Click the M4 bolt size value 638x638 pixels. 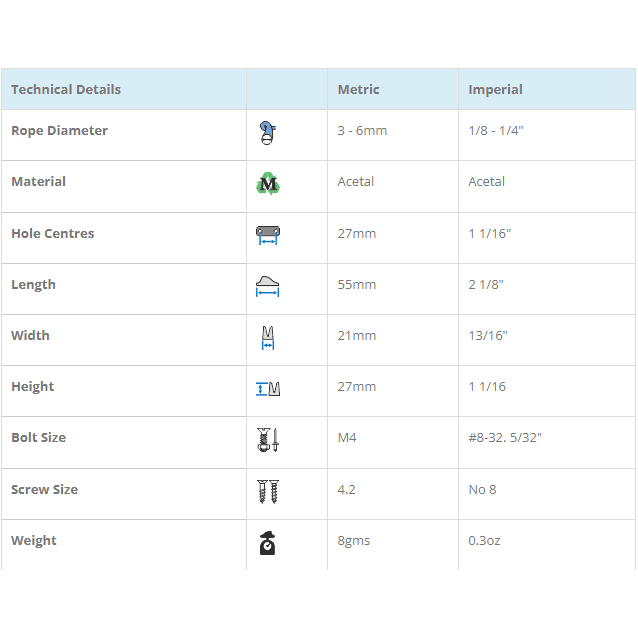point(348,438)
